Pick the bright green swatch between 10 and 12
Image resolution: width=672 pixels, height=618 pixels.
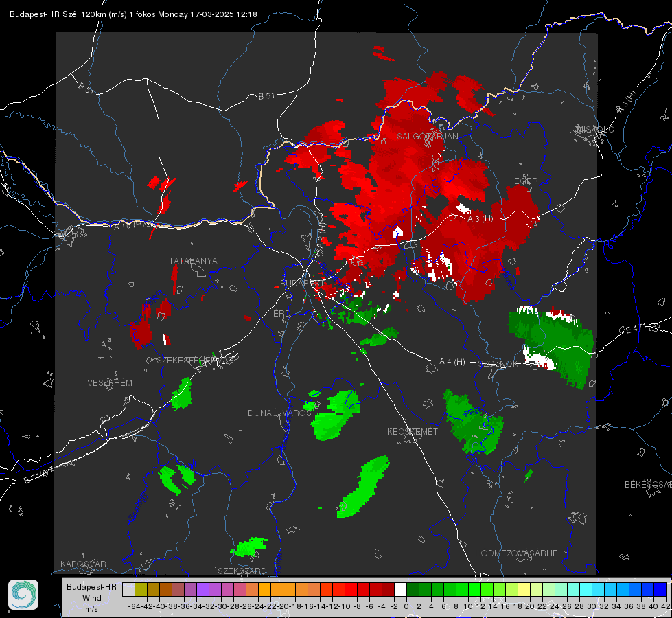[474, 590]
